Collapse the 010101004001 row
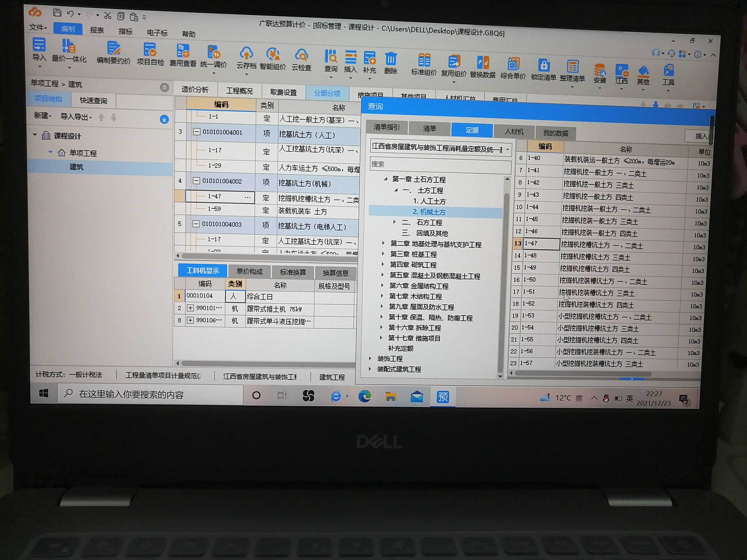Screen dimensions: 747x560 (x=197, y=132)
